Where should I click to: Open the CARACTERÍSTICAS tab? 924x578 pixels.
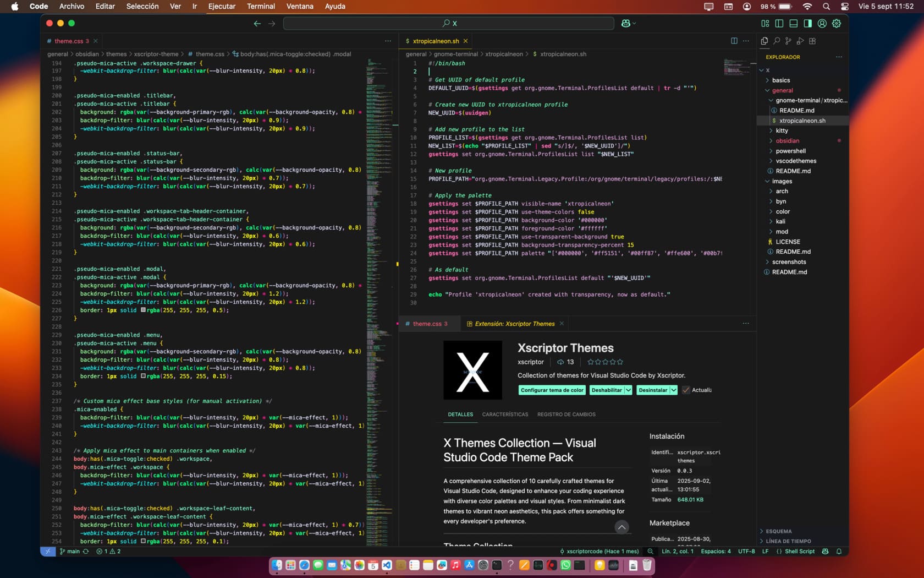pyautogui.click(x=505, y=414)
